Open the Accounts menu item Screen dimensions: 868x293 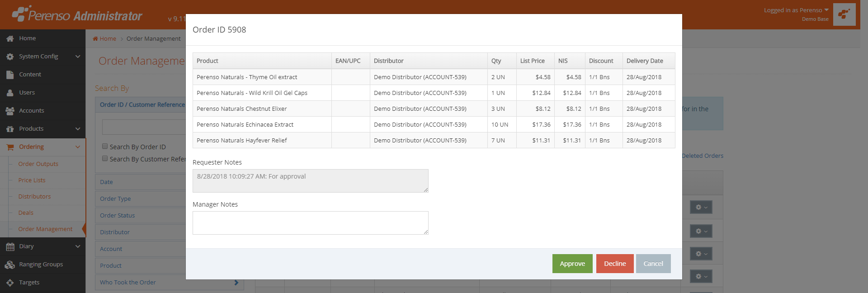42,111
